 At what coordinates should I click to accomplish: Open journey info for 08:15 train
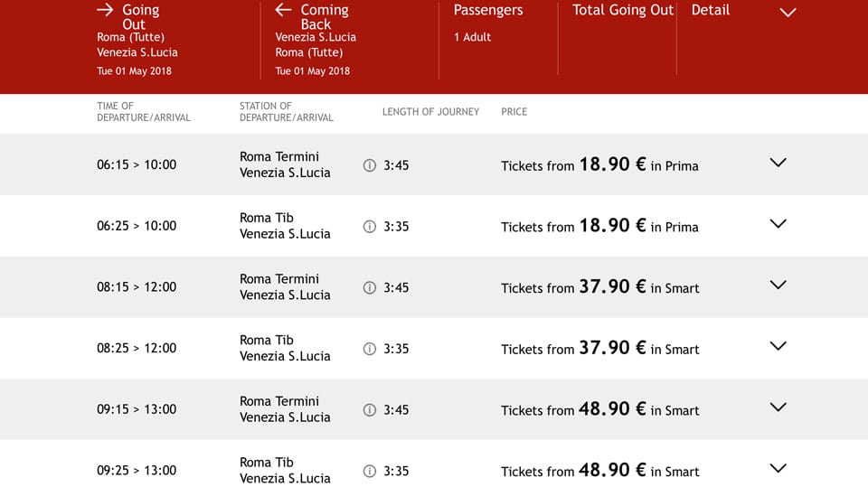coord(369,287)
